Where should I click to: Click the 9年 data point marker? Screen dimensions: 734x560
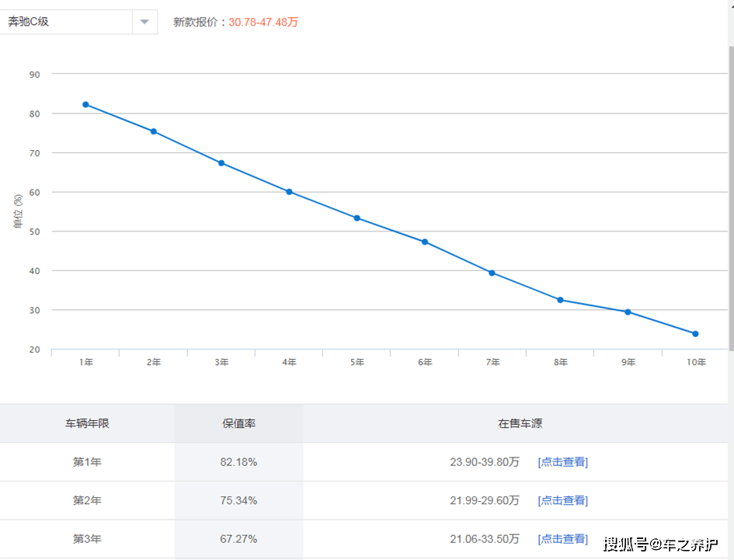coord(628,312)
